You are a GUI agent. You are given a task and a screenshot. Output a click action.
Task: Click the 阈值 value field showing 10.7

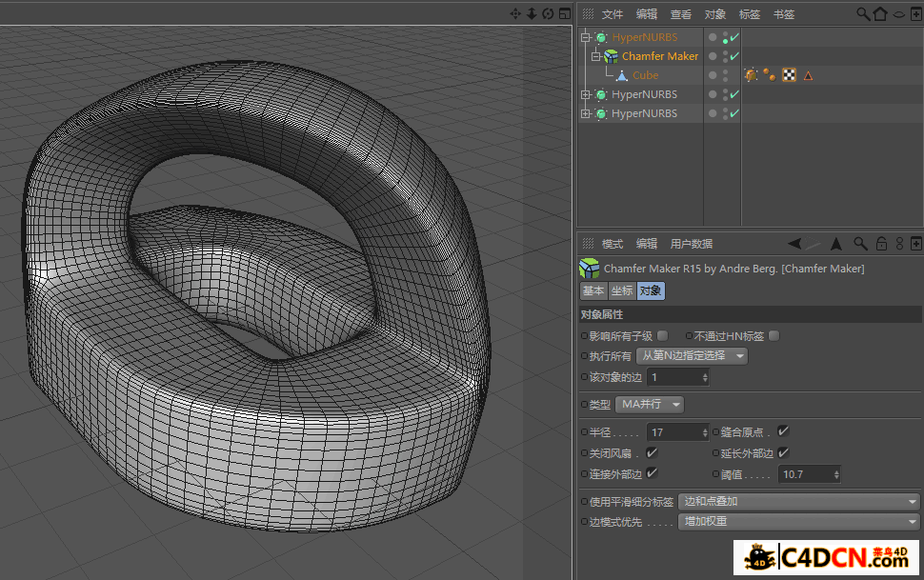(x=809, y=474)
